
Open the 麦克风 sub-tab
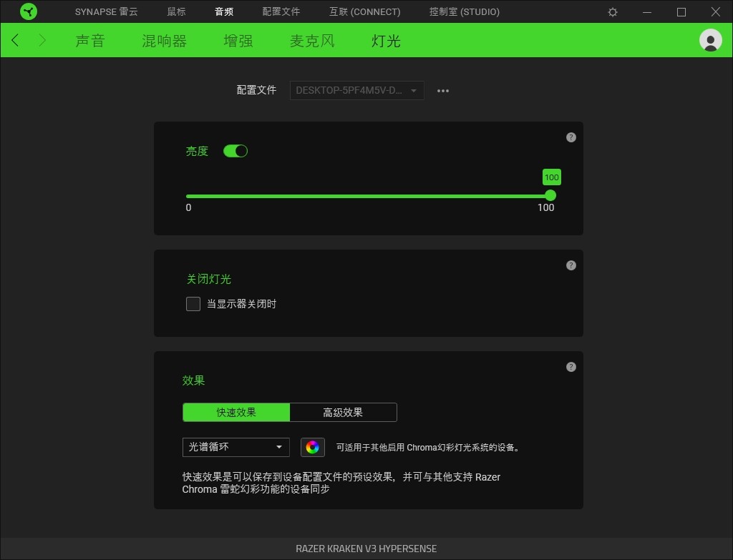point(312,41)
